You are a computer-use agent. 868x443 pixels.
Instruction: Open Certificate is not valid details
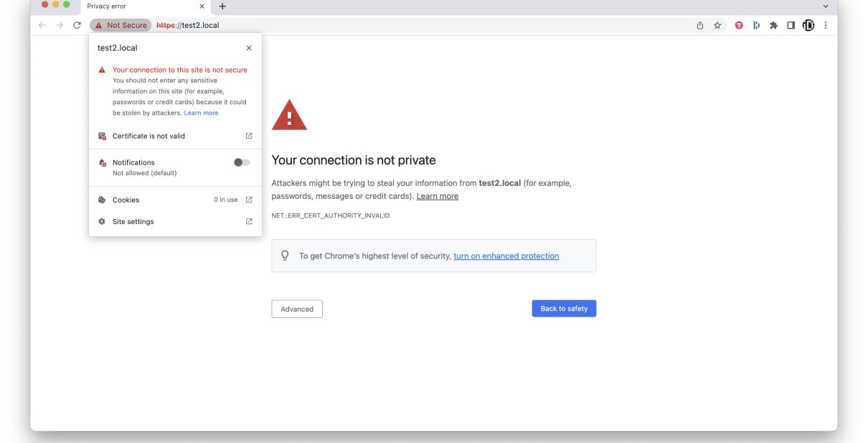(x=148, y=136)
